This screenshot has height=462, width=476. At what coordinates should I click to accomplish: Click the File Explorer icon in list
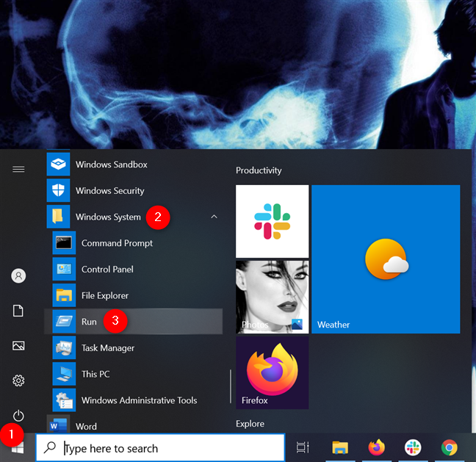[x=64, y=295]
